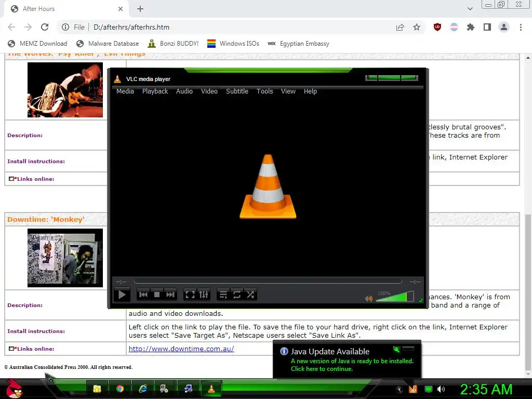Open a new Chrome tab

(140, 9)
